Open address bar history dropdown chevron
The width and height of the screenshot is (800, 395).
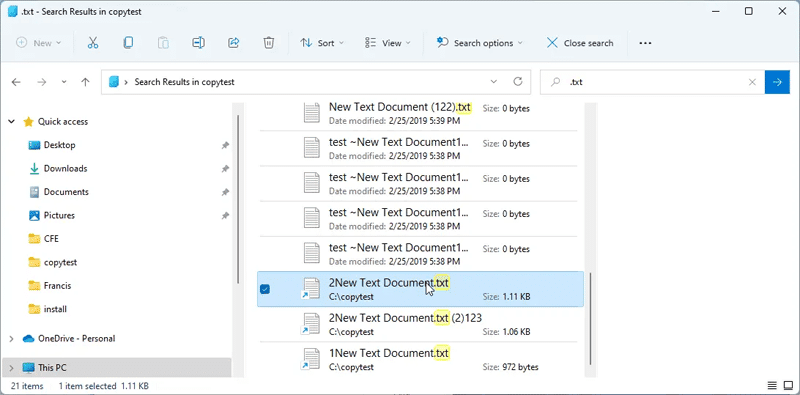[x=493, y=82]
